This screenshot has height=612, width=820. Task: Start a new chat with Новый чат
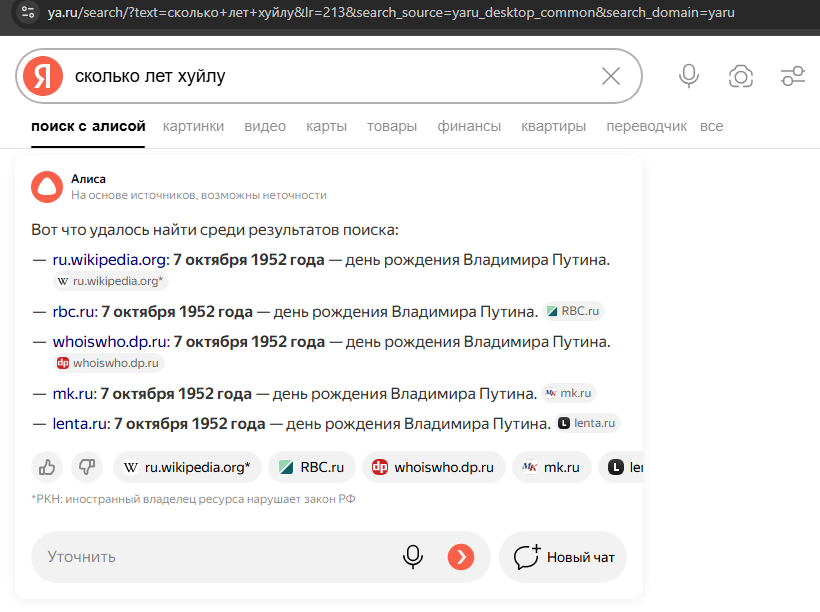[x=563, y=557]
